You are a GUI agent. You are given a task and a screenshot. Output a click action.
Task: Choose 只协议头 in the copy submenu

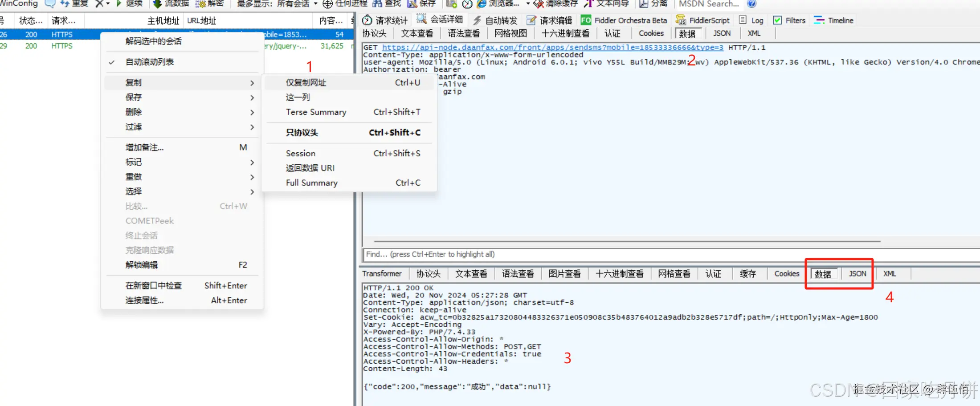pyautogui.click(x=349, y=133)
